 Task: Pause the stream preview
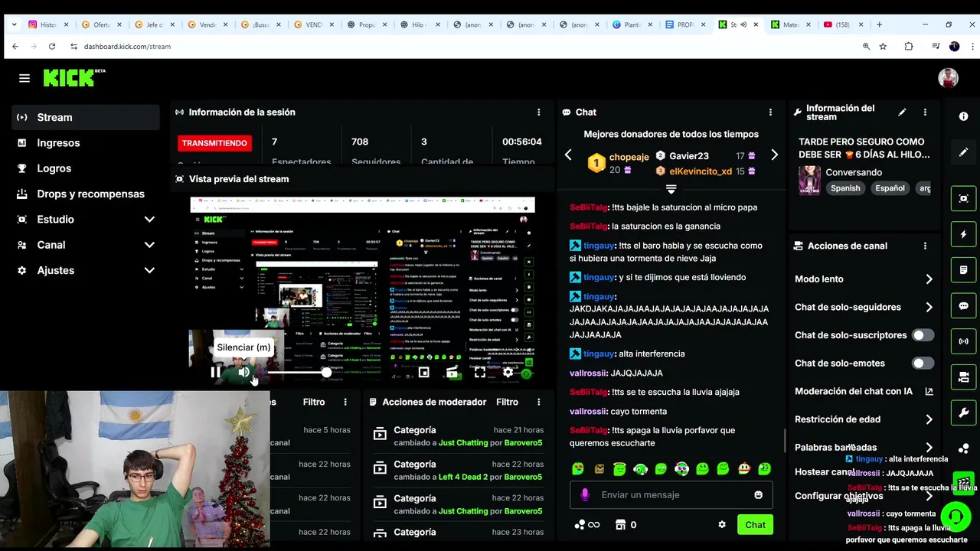[216, 373]
